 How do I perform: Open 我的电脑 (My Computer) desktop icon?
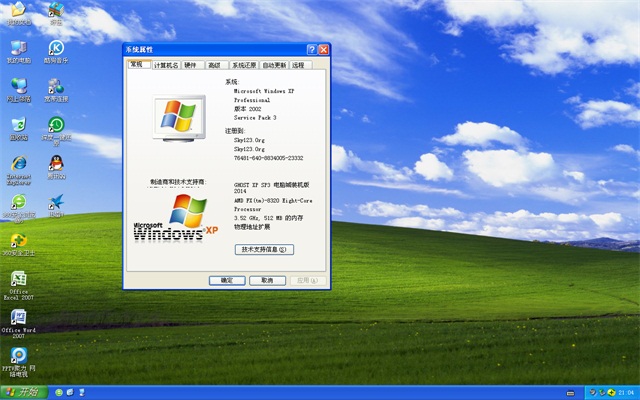point(19,48)
